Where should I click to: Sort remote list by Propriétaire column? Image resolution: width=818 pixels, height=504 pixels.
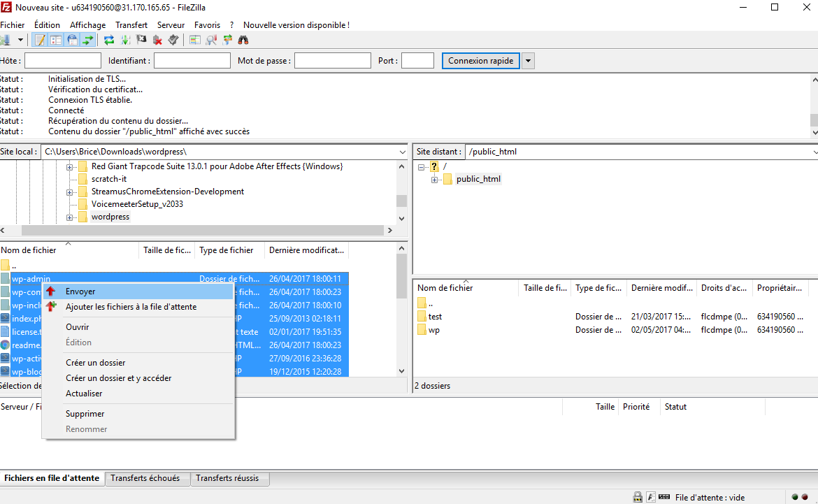(780, 288)
